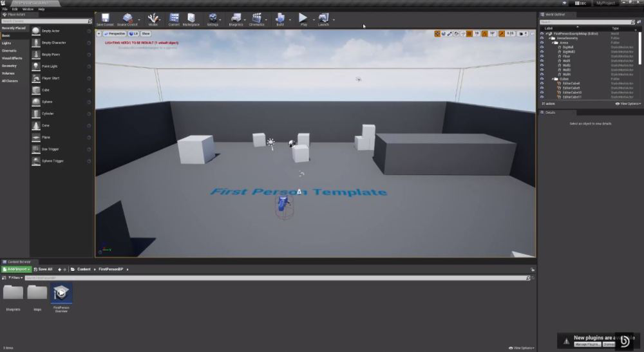Select the Geometry category in Place Actors
This screenshot has height=352, width=644.
click(x=15, y=66)
